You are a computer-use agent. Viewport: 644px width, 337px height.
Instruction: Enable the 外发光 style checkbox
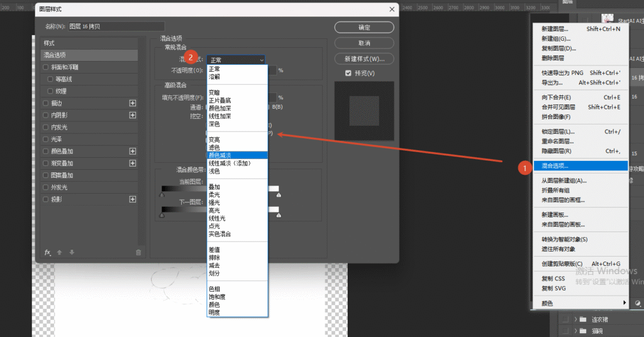pos(46,187)
